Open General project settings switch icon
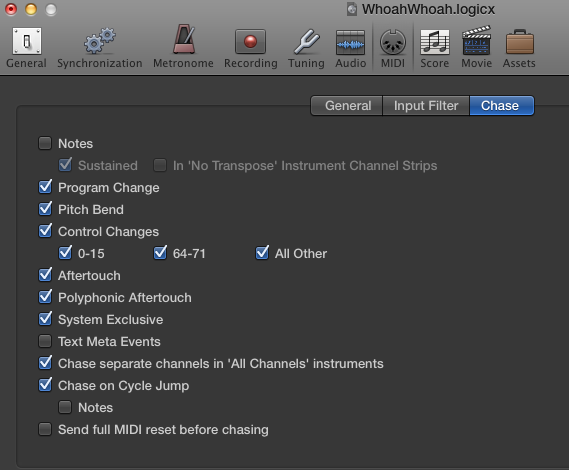This screenshot has width=569, height=470. click(x=26, y=41)
